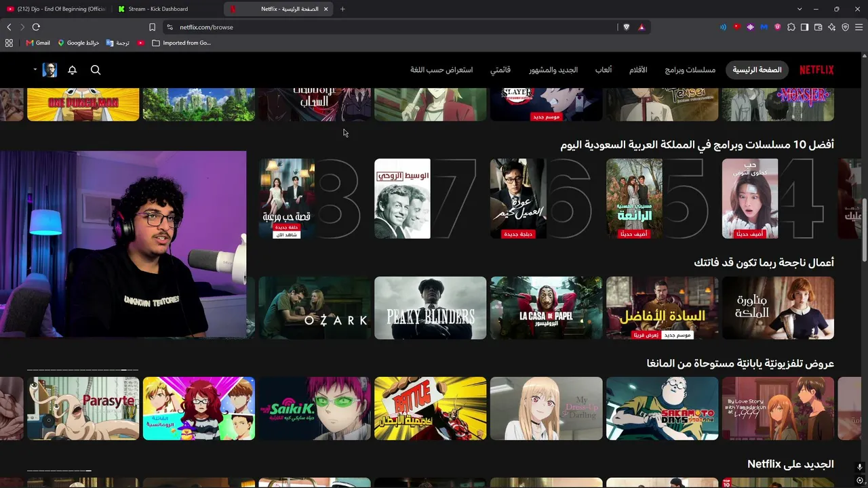This screenshot has width=868, height=488.
Task: Open the top 10 poster الرائعة
Action: pyautogui.click(x=634, y=199)
